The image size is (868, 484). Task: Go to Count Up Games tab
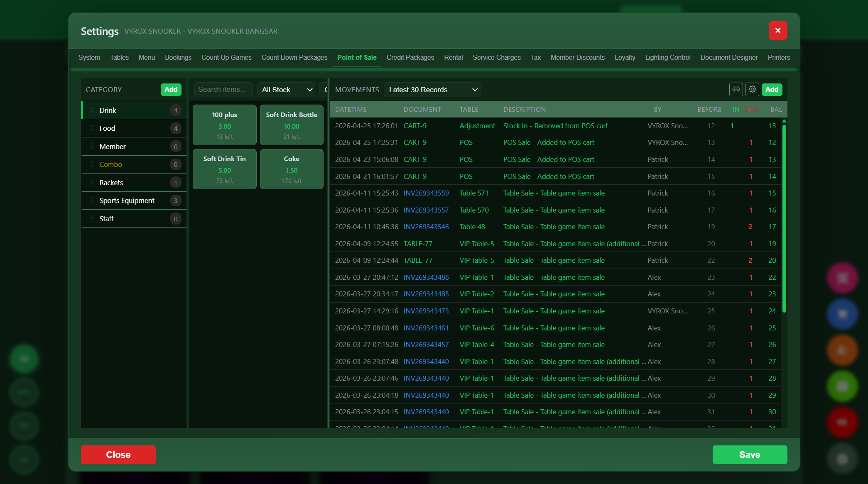pos(226,57)
